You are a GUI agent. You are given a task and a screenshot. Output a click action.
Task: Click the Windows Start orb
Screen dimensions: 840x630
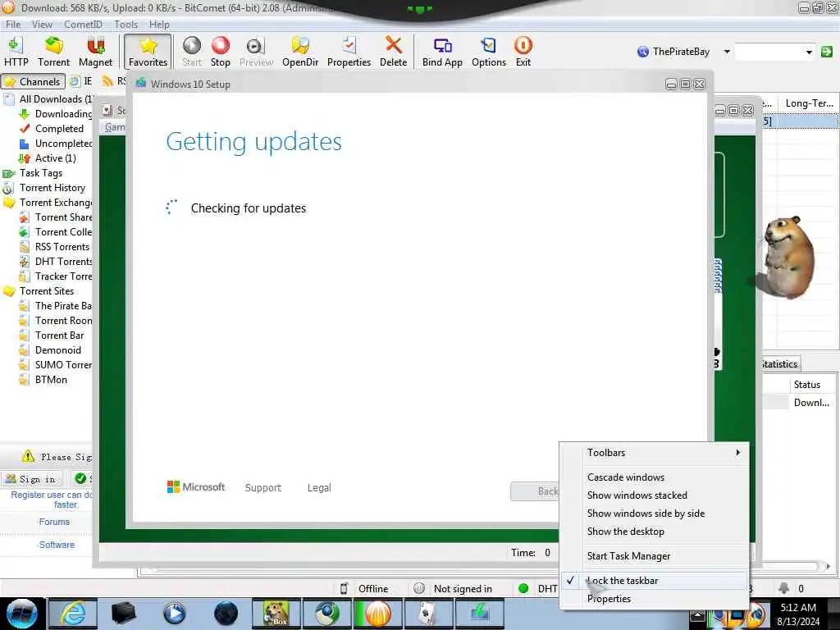pos(22,614)
